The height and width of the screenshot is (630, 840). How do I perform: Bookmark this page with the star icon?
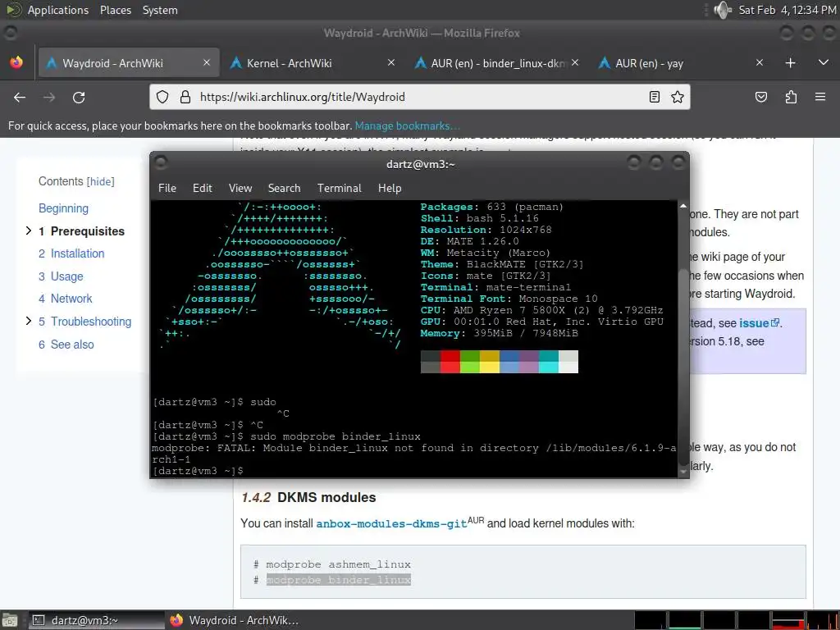click(x=677, y=97)
